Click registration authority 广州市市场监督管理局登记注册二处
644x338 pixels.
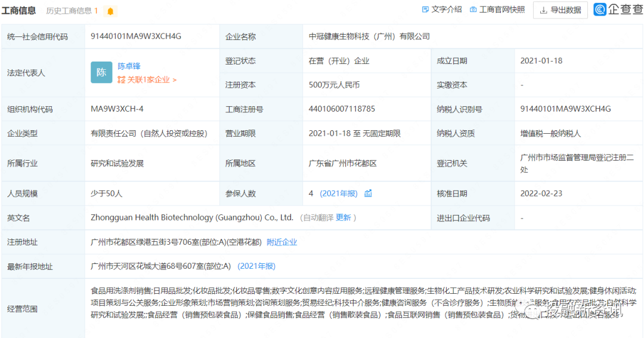tap(577, 163)
